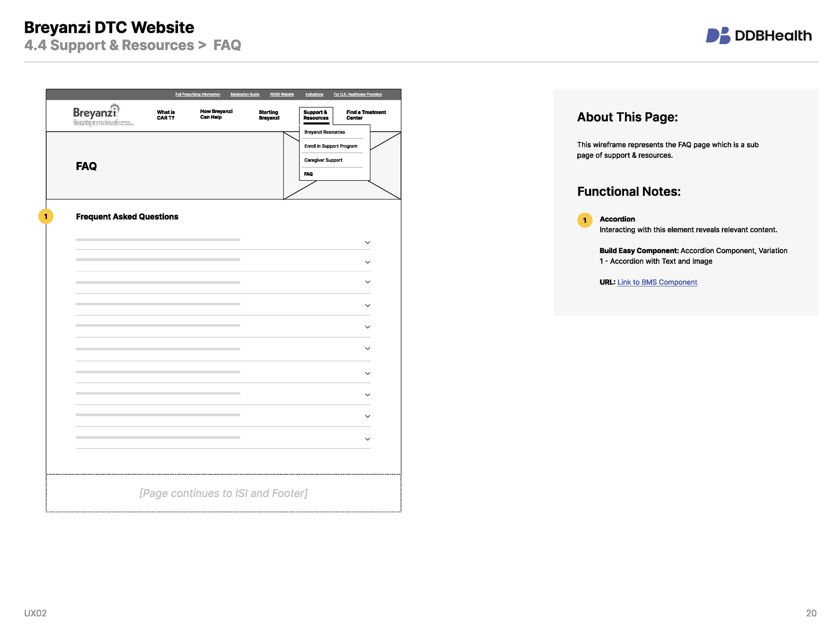This screenshot has height=644, width=840.
Task: Open the REMS Website link
Action: 282,94
